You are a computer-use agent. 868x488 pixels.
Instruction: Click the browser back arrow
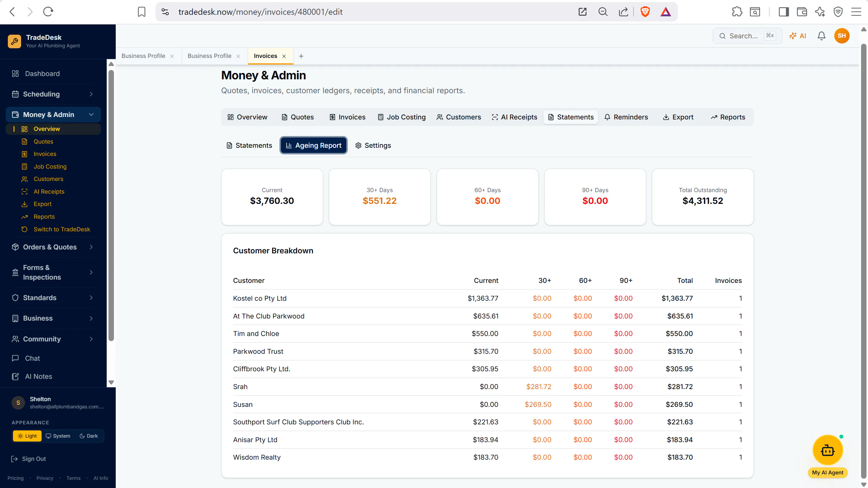click(x=12, y=12)
